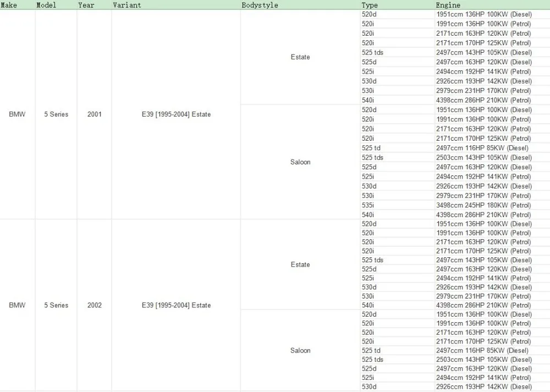
Task: Click "E39 [1995-2004] Estate" variant in 2002 row
Action: [176, 305]
